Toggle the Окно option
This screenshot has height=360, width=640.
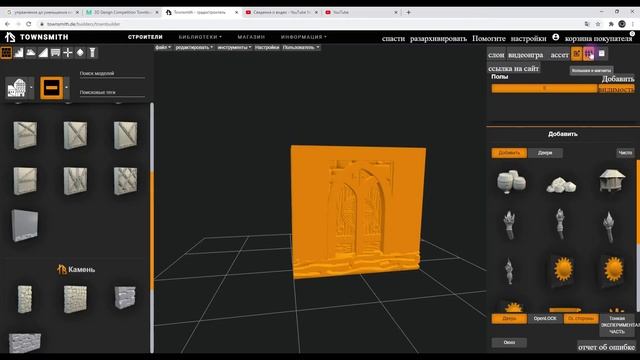click(509, 342)
